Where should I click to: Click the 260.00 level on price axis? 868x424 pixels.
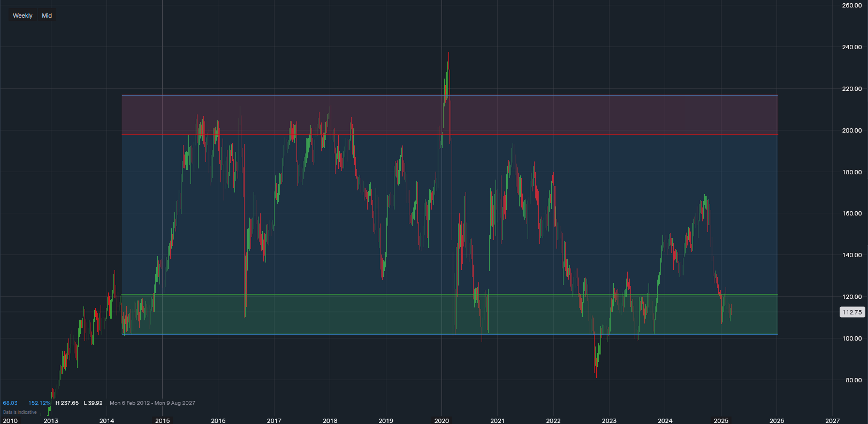coord(851,5)
